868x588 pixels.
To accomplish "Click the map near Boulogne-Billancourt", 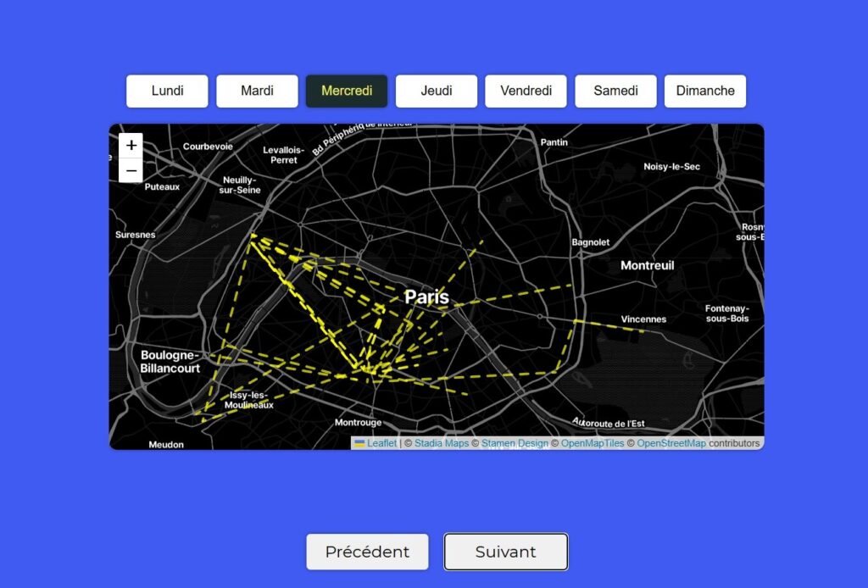I will tap(170, 362).
